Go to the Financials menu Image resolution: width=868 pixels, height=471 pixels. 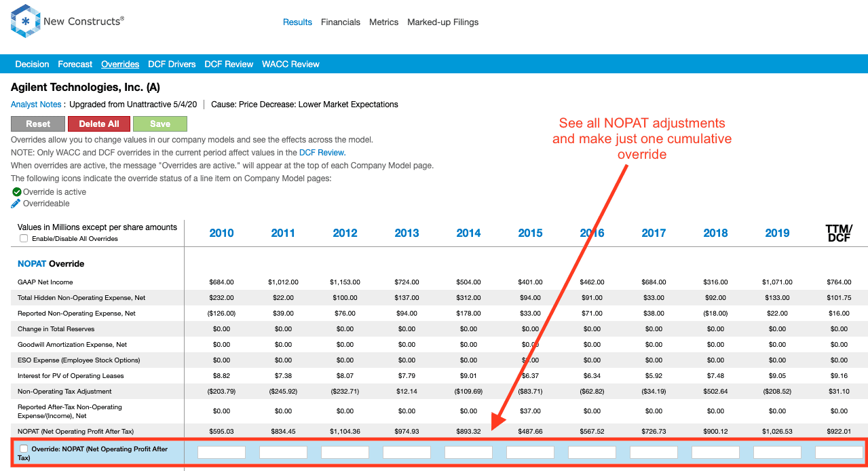coord(341,22)
